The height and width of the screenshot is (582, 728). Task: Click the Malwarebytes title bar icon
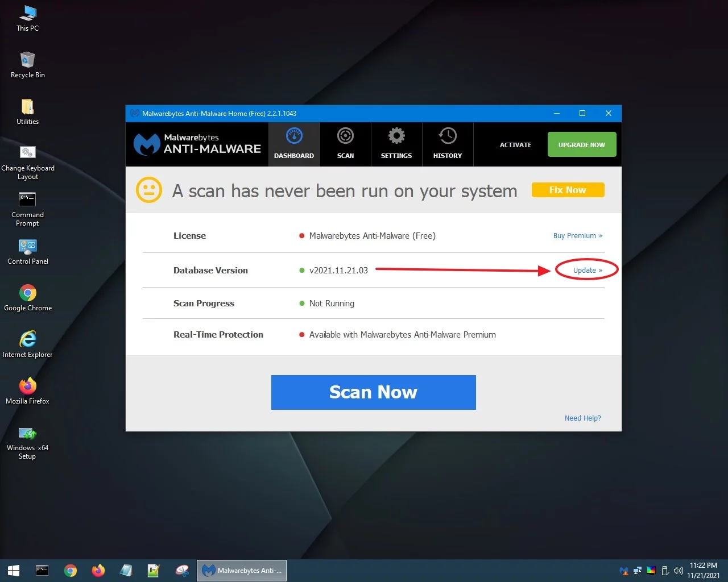[134, 113]
